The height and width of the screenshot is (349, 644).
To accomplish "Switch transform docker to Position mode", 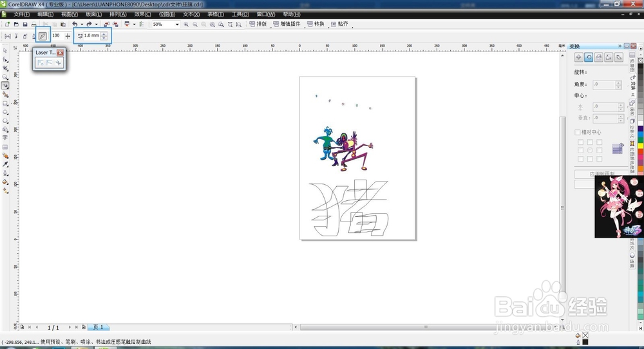I will 579,57.
